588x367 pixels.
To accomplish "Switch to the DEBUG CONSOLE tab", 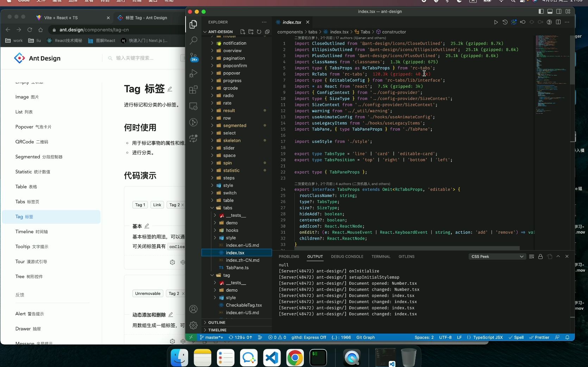I will point(347,257).
